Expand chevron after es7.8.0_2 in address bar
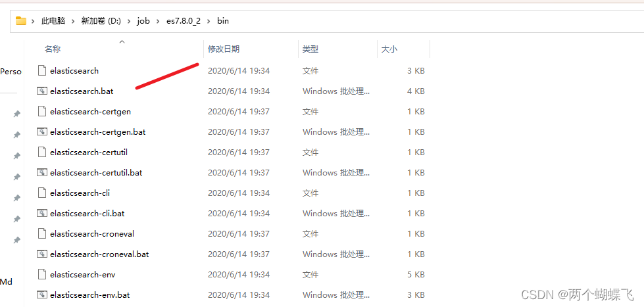 tap(209, 21)
